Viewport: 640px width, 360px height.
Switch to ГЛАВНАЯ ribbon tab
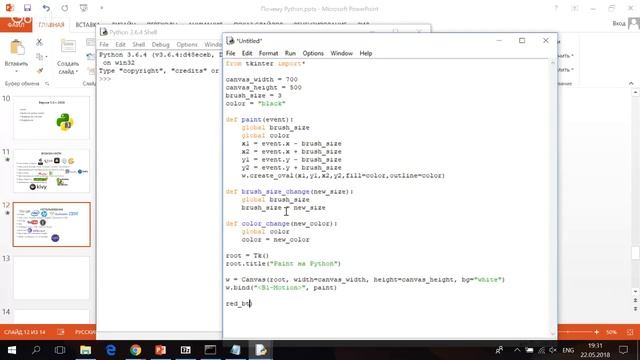(x=51, y=25)
